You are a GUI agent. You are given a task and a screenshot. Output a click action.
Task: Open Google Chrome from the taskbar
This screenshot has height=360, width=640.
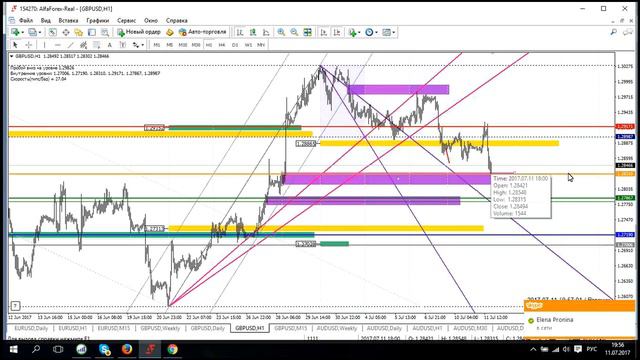(x=173, y=349)
